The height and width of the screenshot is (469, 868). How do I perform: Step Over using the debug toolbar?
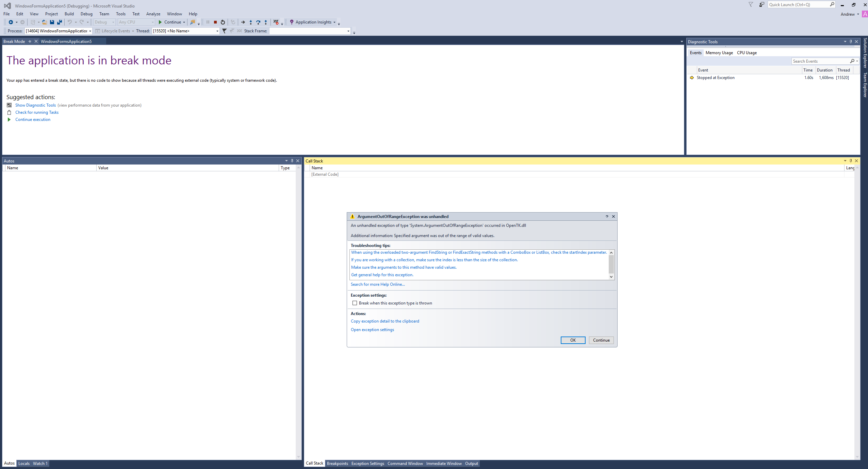coord(259,22)
